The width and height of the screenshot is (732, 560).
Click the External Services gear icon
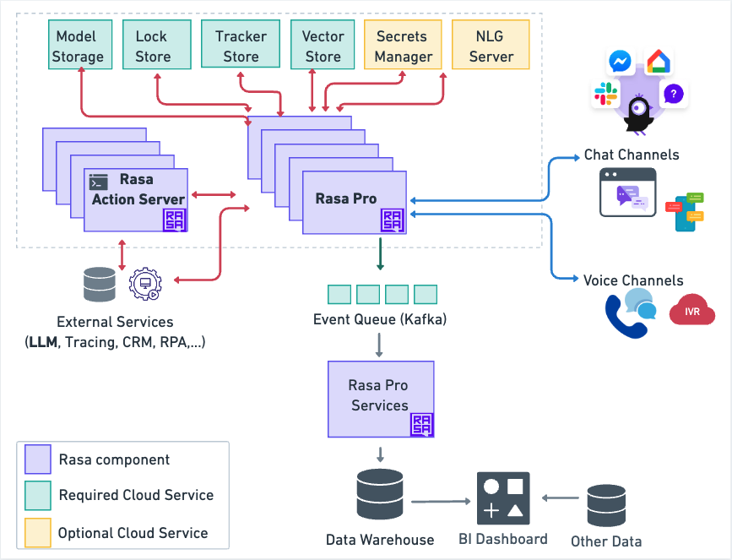(144, 285)
